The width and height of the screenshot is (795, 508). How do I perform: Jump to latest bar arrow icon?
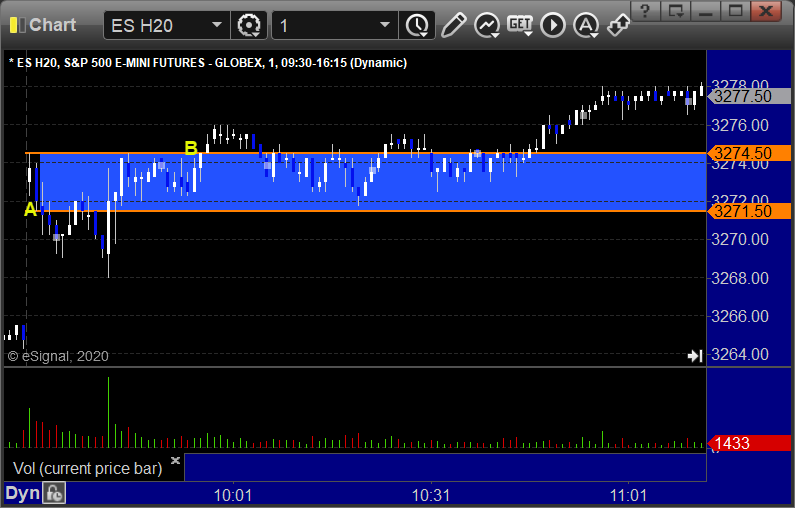(695, 356)
